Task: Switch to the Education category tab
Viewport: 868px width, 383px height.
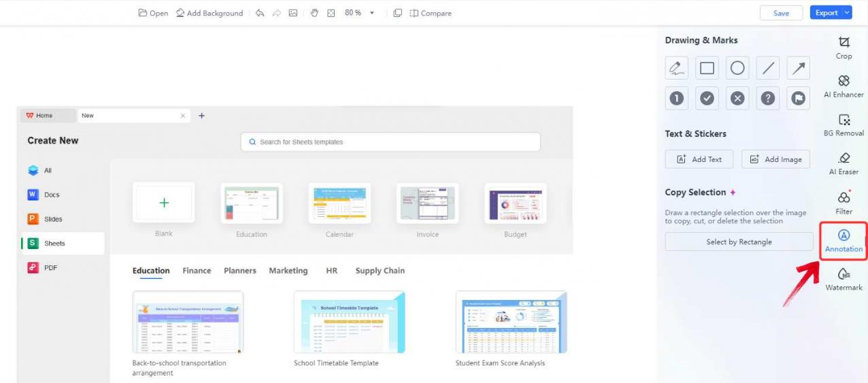Action: [x=151, y=271]
